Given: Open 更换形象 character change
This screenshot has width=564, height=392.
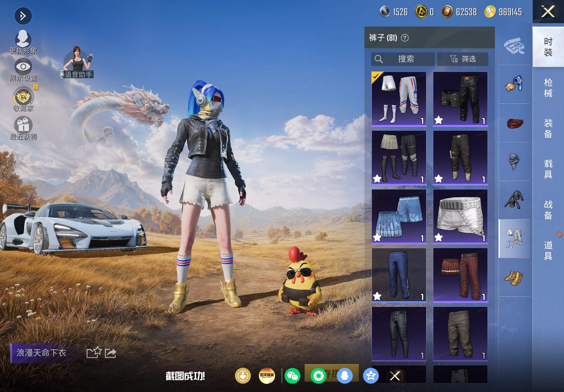Looking at the screenshot, I should pyautogui.click(x=23, y=42).
